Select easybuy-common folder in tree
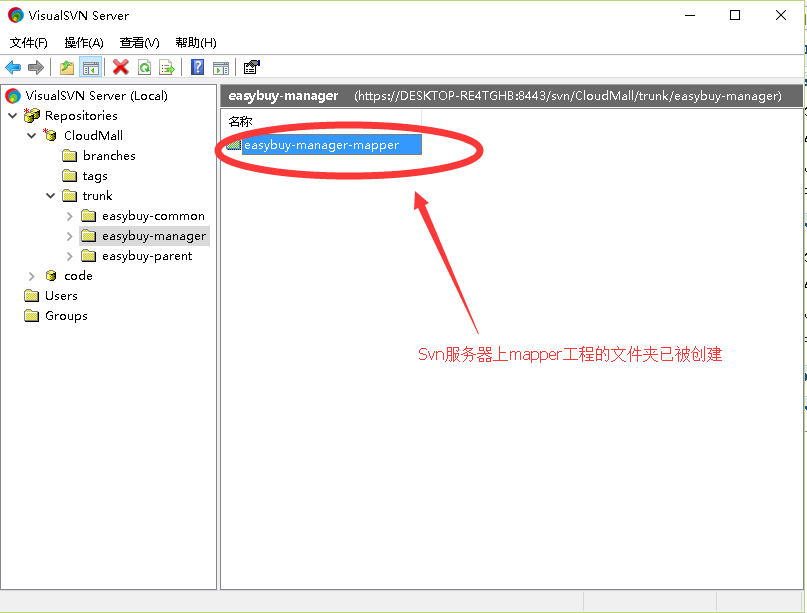Viewport: 807px width, 613px height. (153, 216)
